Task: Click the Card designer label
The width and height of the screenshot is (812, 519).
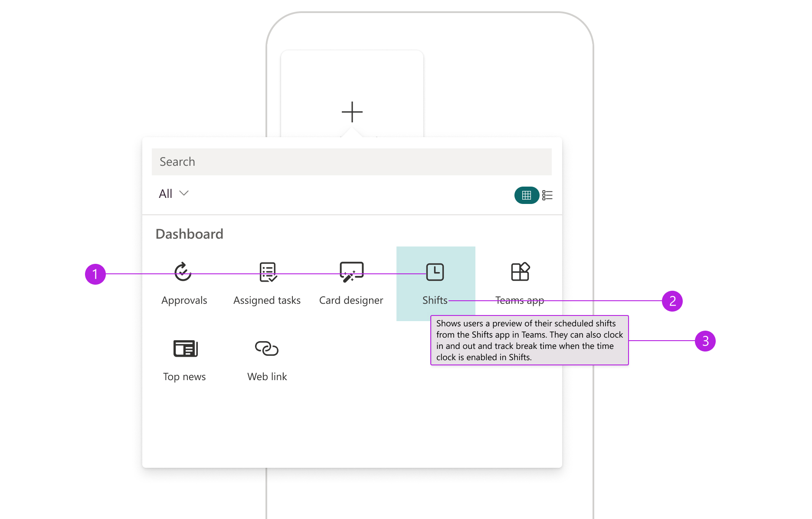Action: (351, 300)
